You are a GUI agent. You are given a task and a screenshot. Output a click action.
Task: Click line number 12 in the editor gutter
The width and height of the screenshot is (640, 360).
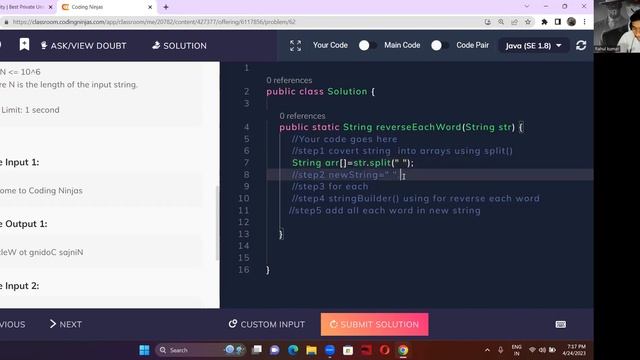[244, 222]
